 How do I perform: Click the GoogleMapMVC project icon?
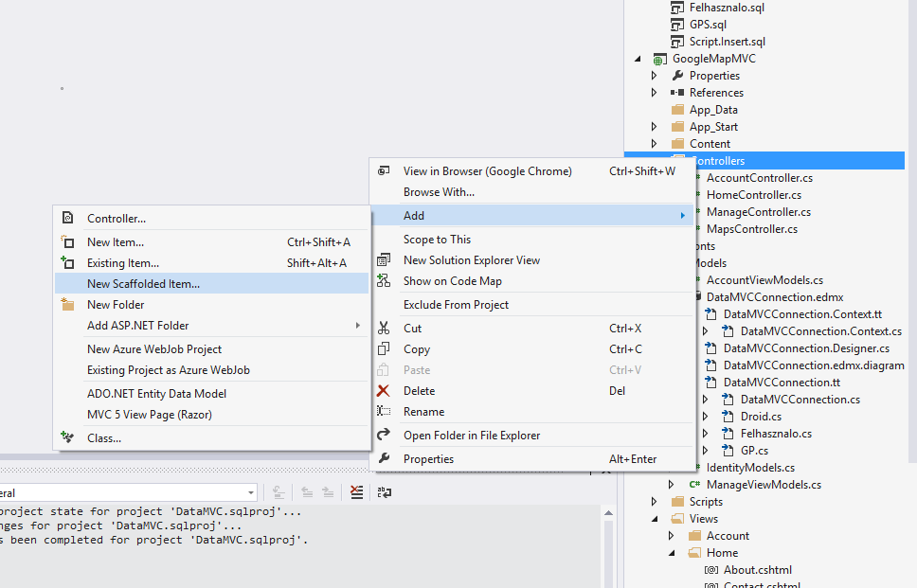(659, 59)
